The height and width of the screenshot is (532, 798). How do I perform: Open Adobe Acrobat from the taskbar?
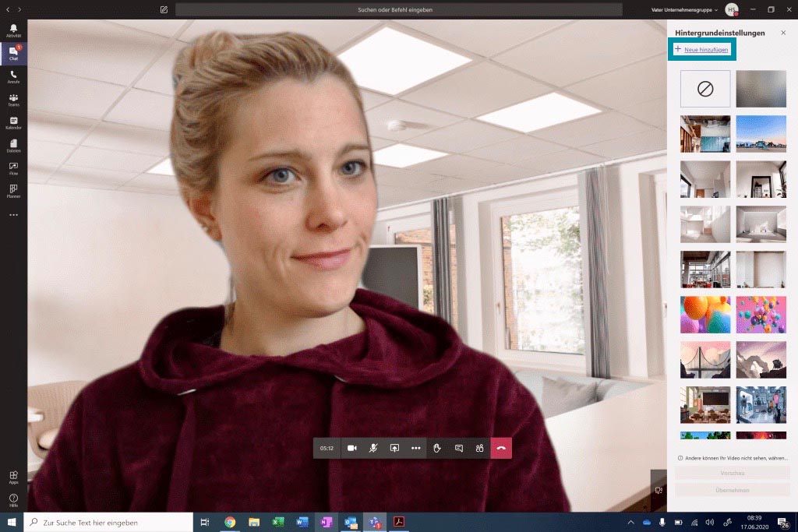tap(398, 523)
